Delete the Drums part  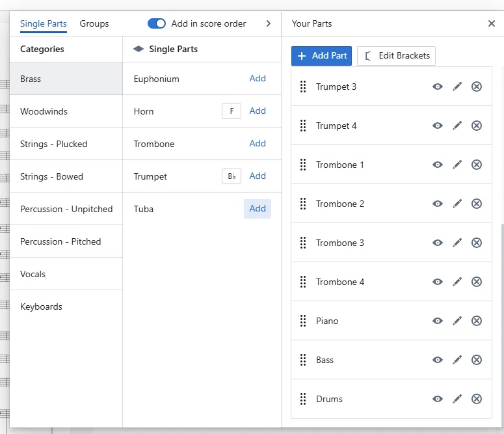(x=477, y=399)
